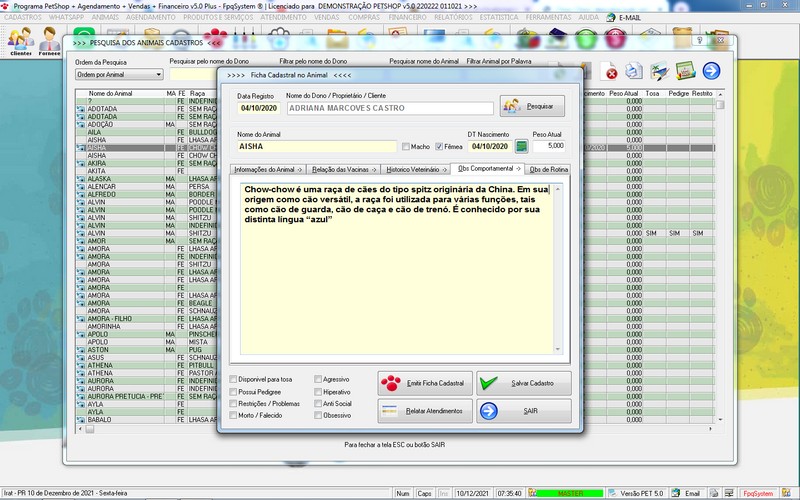The height and width of the screenshot is (500, 800).
Task: Click the SAIR button
Action: click(523, 411)
